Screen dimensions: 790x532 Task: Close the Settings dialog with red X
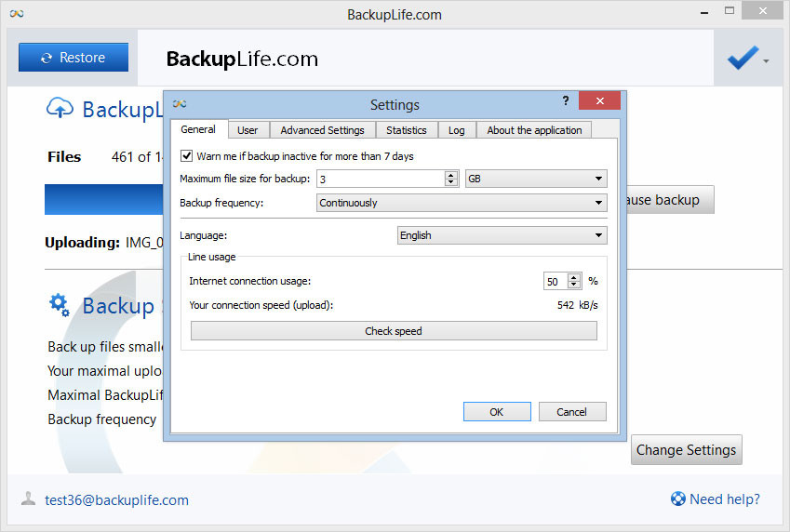(x=599, y=100)
